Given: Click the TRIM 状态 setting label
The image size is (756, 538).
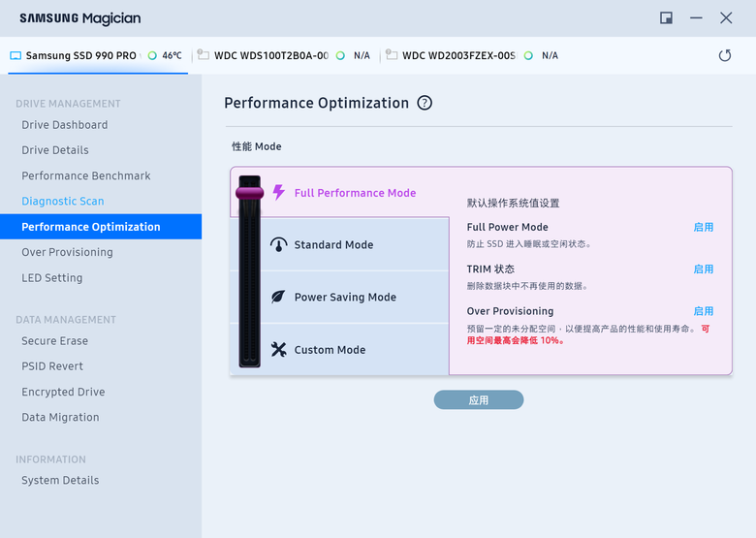Looking at the screenshot, I should pos(490,269).
